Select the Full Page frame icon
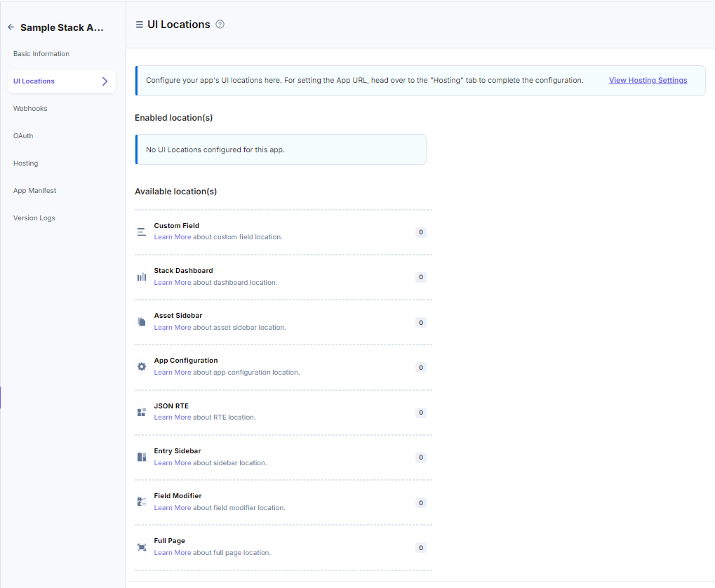The image size is (715, 588). [x=142, y=547]
